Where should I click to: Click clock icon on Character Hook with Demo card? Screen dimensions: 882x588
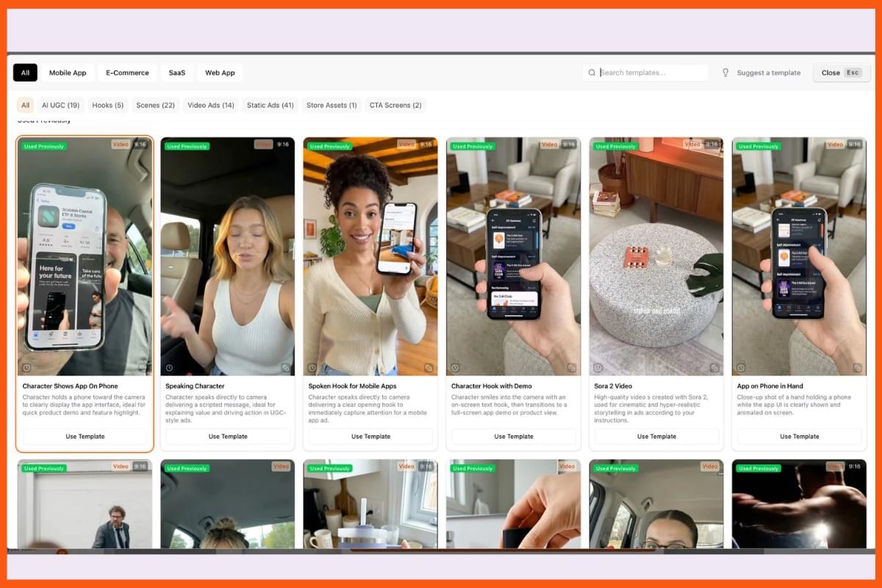455,367
